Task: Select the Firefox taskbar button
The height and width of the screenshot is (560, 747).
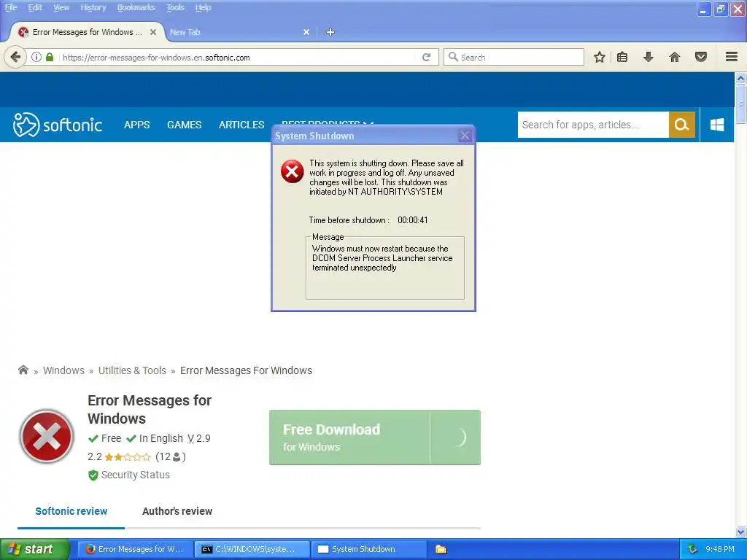Action: (136, 549)
